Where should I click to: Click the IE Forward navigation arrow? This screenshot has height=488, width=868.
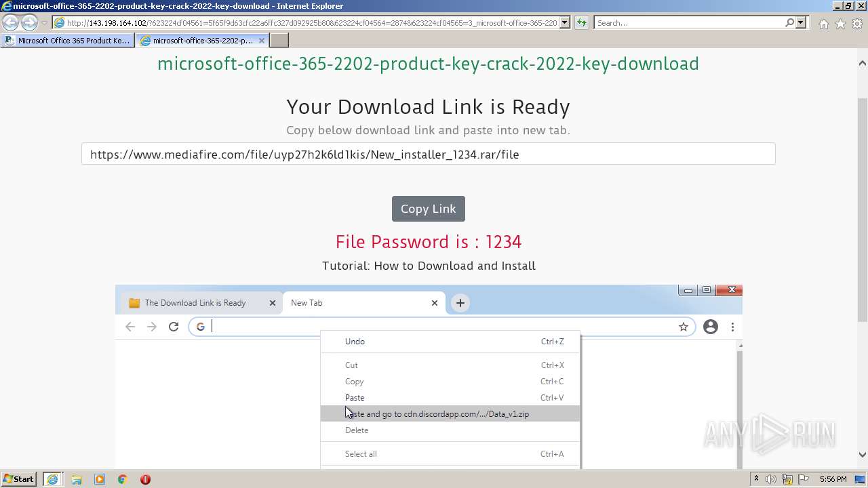[x=29, y=22]
